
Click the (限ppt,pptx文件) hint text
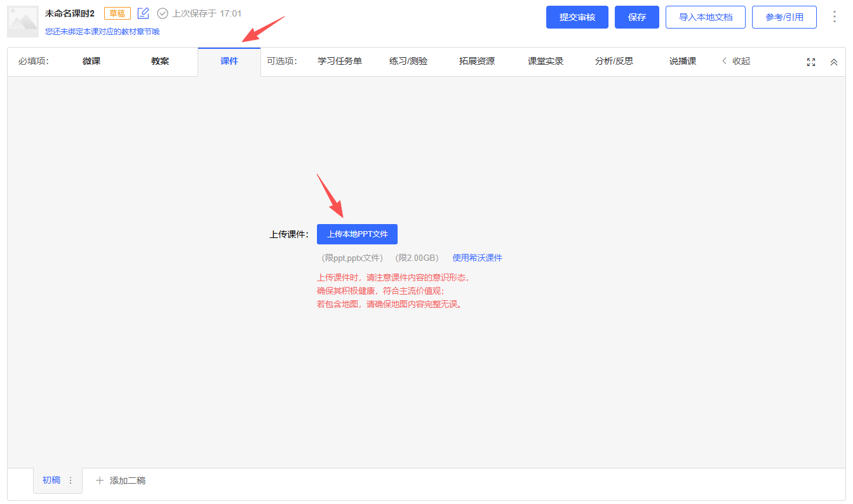point(353,258)
